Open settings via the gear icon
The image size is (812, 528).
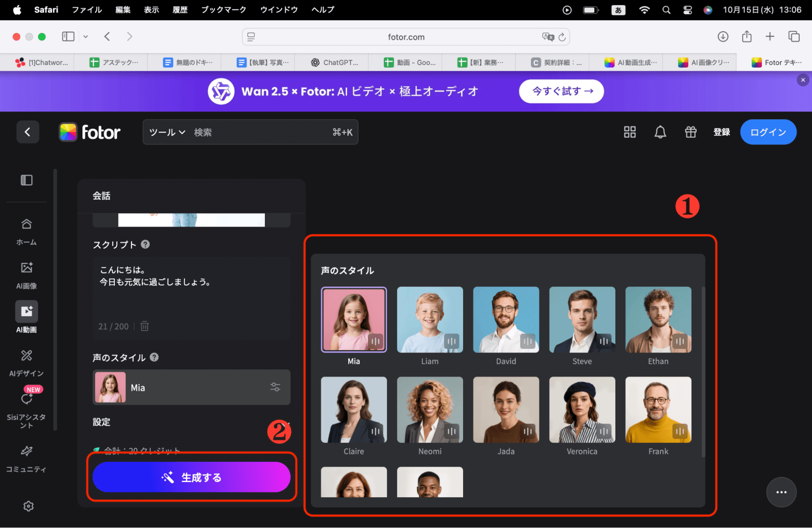pyautogui.click(x=28, y=506)
